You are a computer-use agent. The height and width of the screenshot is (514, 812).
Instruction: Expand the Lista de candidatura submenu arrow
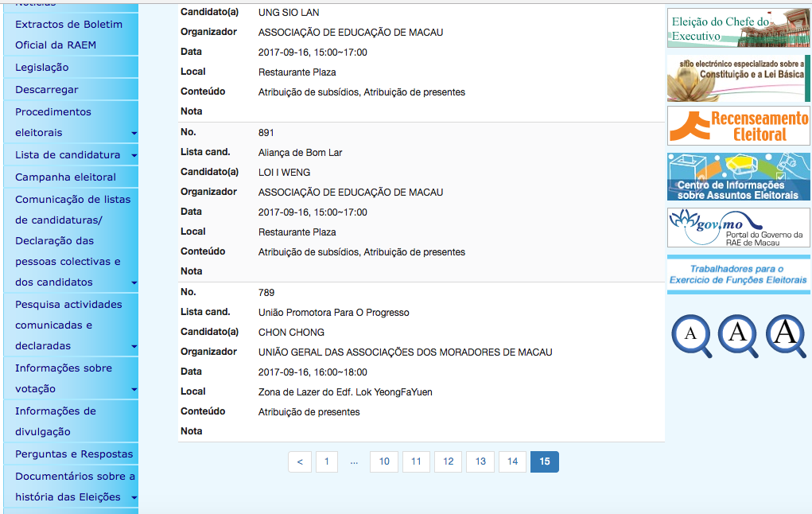click(134, 156)
